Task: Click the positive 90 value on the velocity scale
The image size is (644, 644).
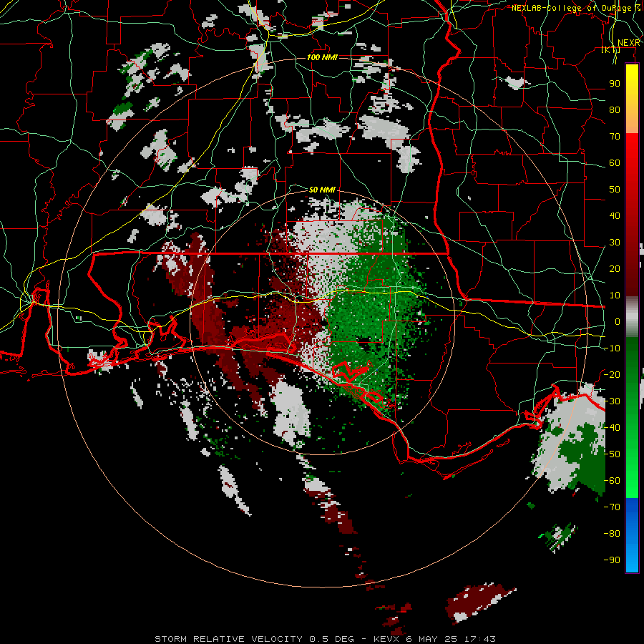Action: (615, 84)
